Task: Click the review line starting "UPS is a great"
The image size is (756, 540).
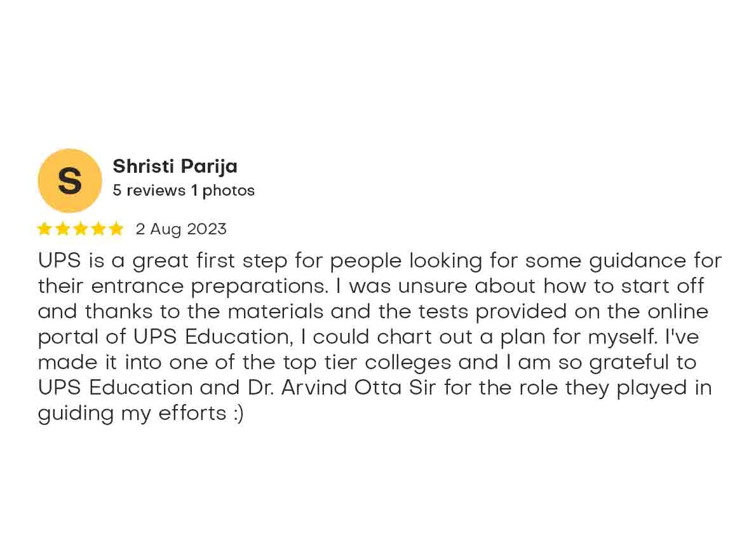Action: click(380, 261)
